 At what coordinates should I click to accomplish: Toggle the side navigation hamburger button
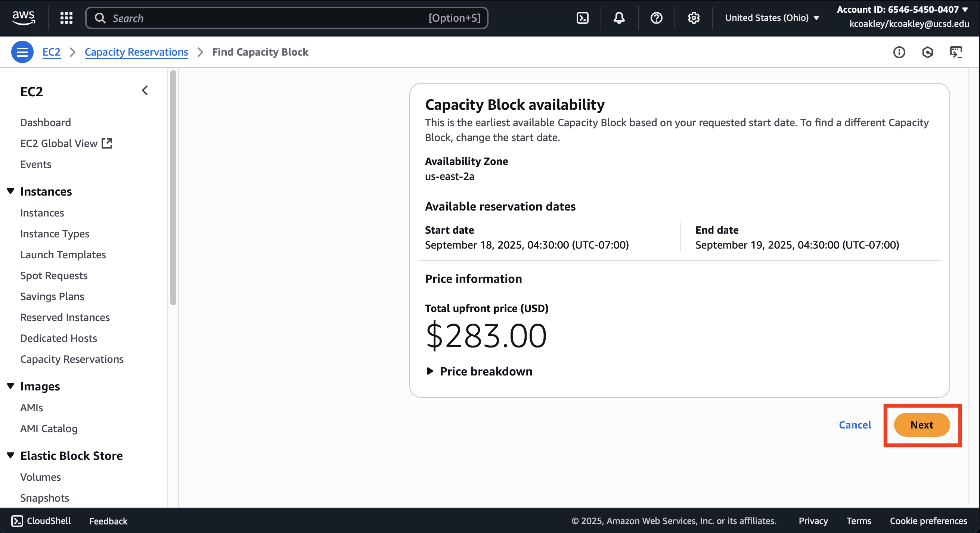(22, 52)
